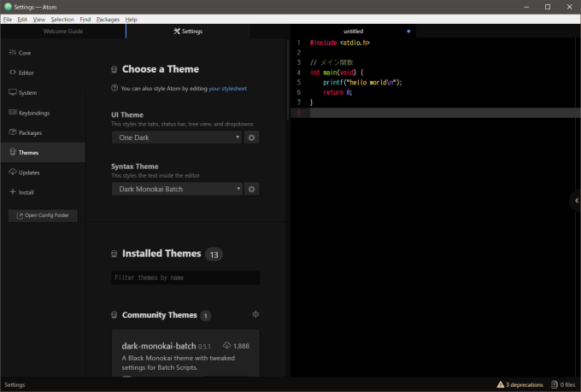This screenshot has width=581, height=392.
Task: Collapse the Community Themes section icon
Action: point(255,314)
